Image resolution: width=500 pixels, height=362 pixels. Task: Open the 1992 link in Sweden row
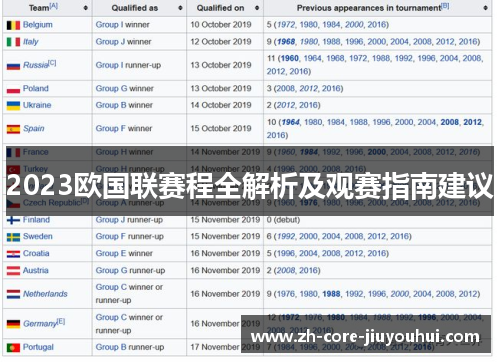(x=286, y=237)
